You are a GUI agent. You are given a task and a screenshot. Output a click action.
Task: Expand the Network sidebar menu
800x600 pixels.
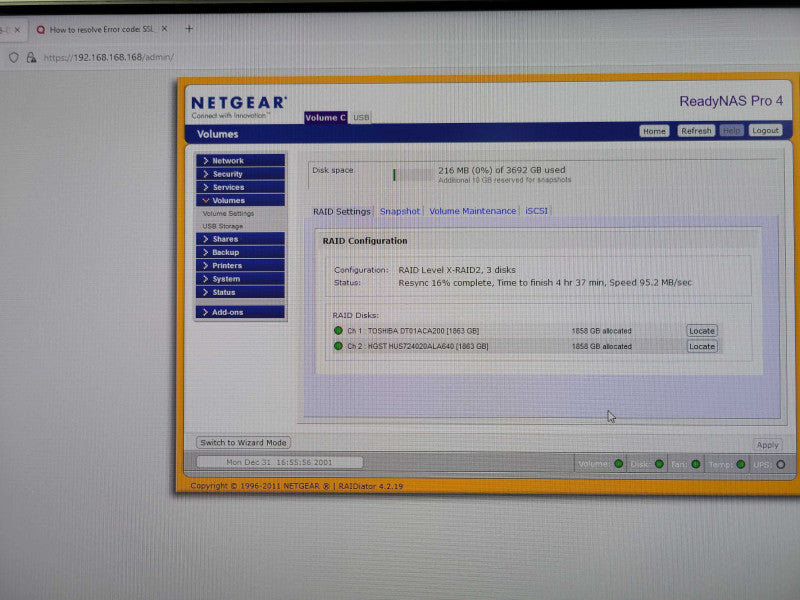[240, 160]
